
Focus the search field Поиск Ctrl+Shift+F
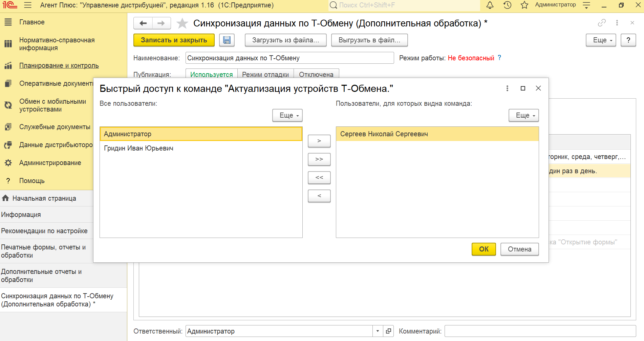click(x=404, y=5)
